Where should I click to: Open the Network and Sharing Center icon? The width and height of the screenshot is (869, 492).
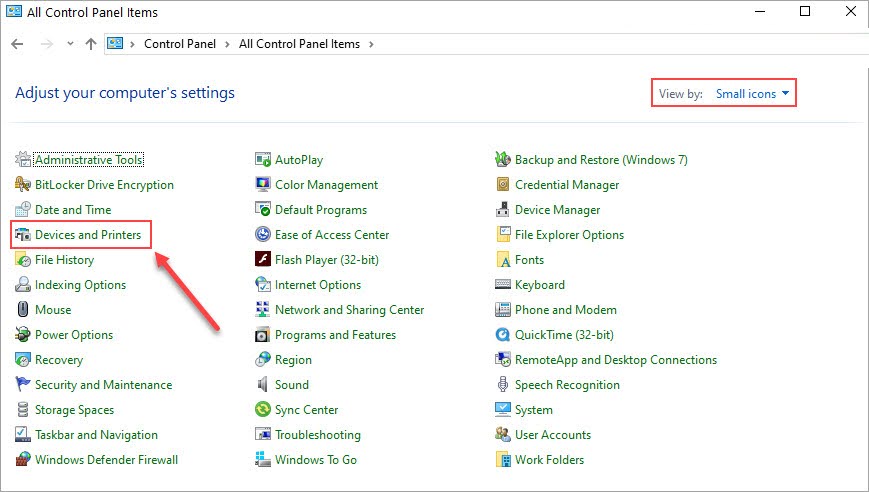point(263,310)
